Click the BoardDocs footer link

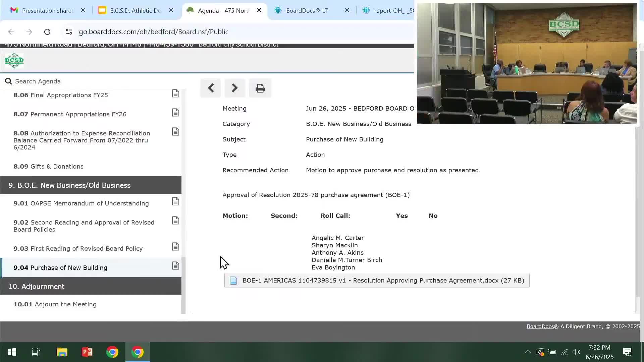540,326
